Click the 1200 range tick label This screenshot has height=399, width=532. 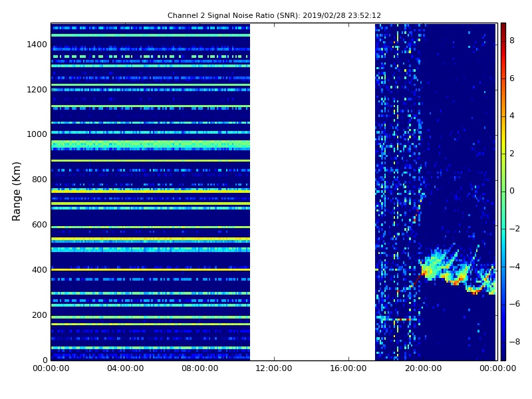point(37,90)
